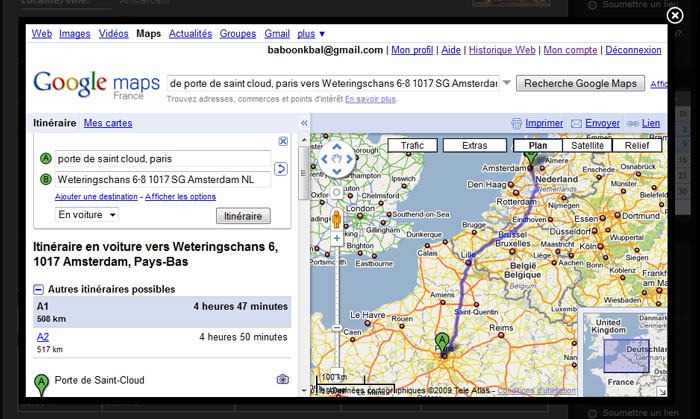Go to Groupes in the top bar
This screenshot has height=419, width=700.
238,33
